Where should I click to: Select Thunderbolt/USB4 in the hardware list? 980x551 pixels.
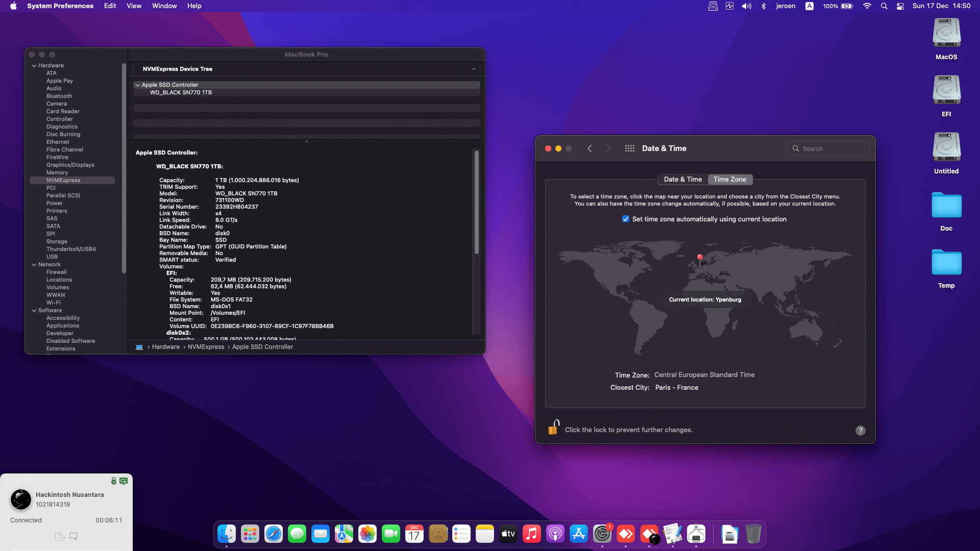[71, 249]
